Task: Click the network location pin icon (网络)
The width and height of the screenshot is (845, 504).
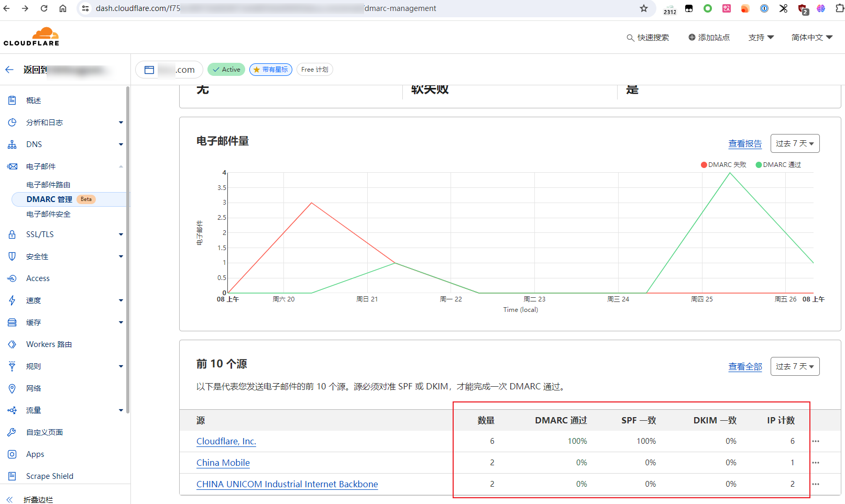Action: pyautogui.click(x=12, y=388)
